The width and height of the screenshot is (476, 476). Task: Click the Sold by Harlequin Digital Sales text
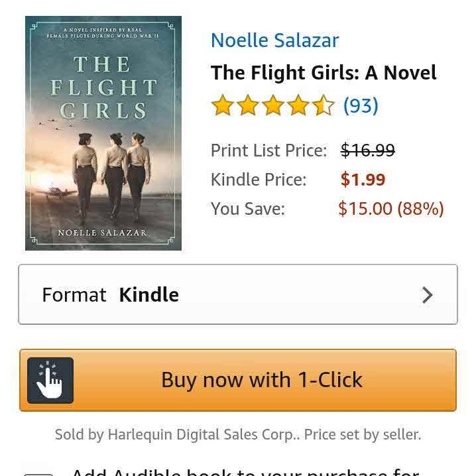[237, 435]
